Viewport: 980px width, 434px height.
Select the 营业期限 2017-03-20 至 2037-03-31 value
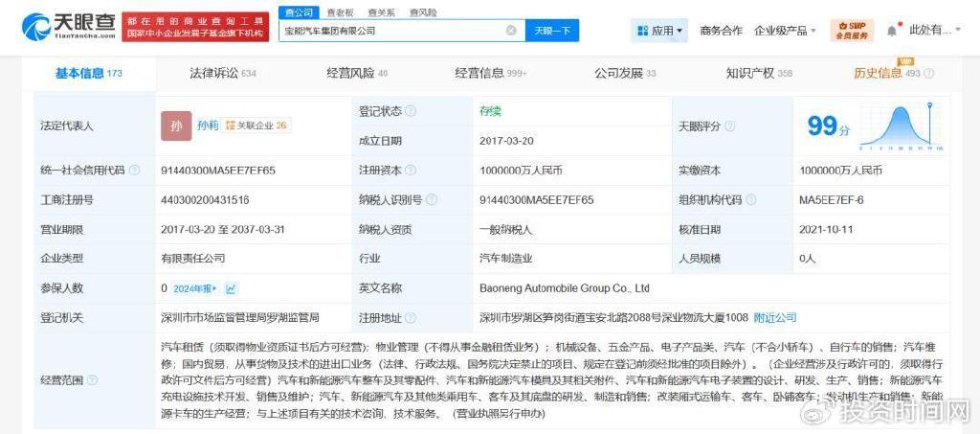(222, 230)
